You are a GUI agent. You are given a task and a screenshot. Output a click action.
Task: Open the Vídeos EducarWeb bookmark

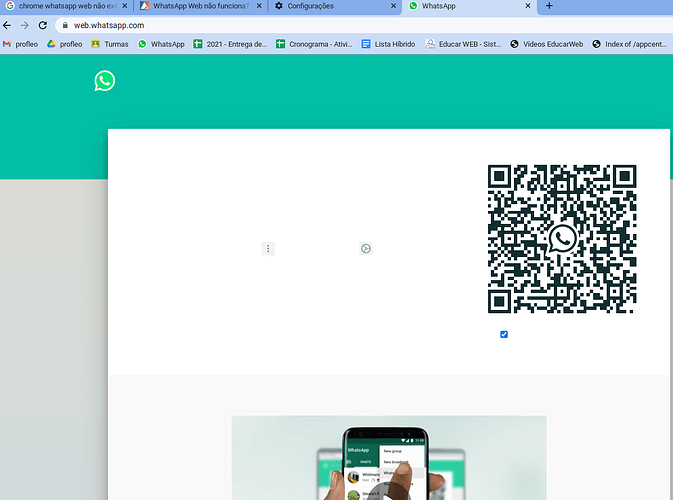tap(546, 44)
